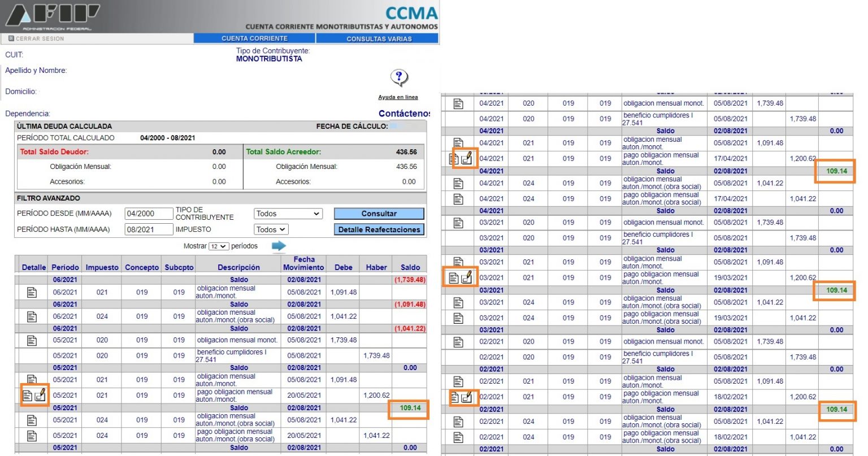Open detail icon for 04/2021 obligacion mensual monot. 020
868x456 pixels.
(458, 103)
